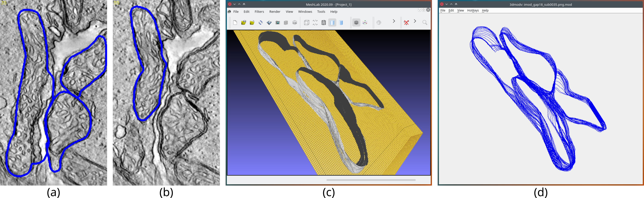Click the magnifier search icon in MeshLab
644x198 pixels.
(424, 23)
